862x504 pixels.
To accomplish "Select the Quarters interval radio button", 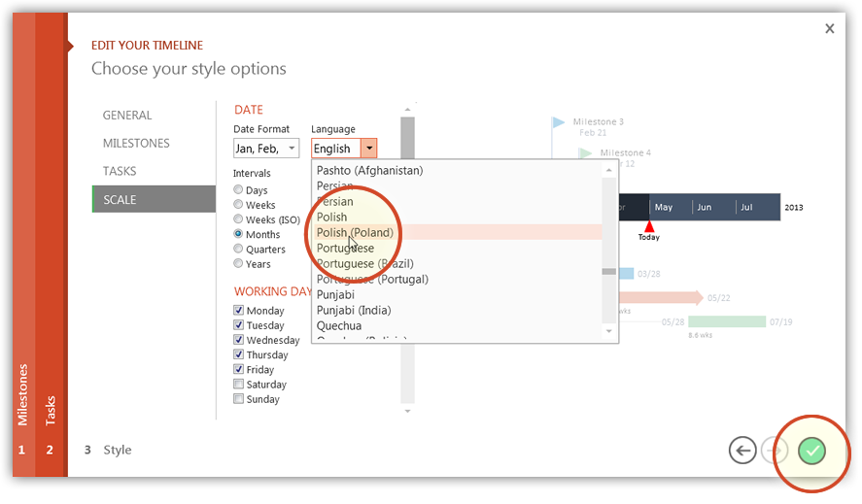I will [239, 250].
